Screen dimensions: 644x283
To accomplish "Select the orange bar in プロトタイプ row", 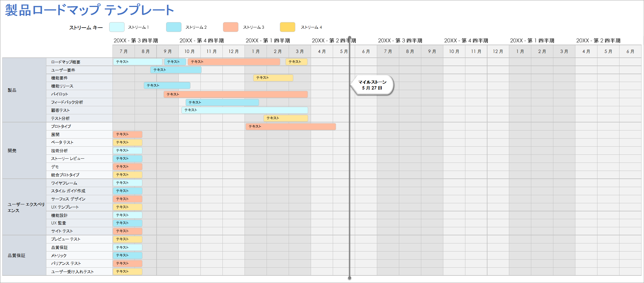I will click(x=291, y=127).
